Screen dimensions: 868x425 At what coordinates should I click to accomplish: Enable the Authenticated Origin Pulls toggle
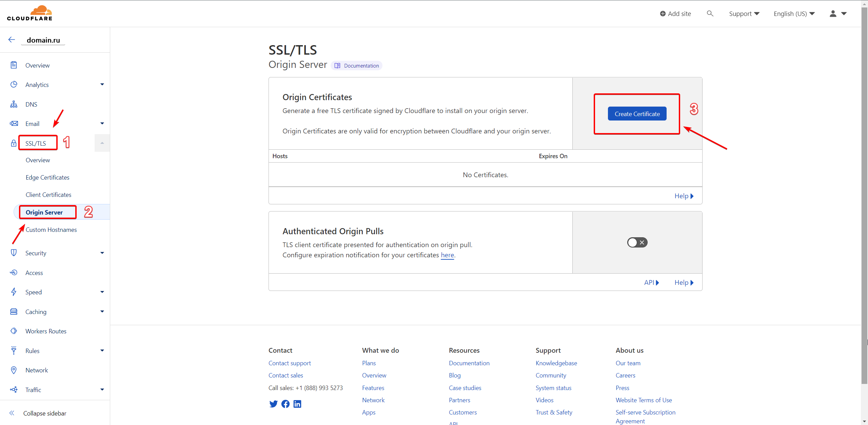[637, 242]
